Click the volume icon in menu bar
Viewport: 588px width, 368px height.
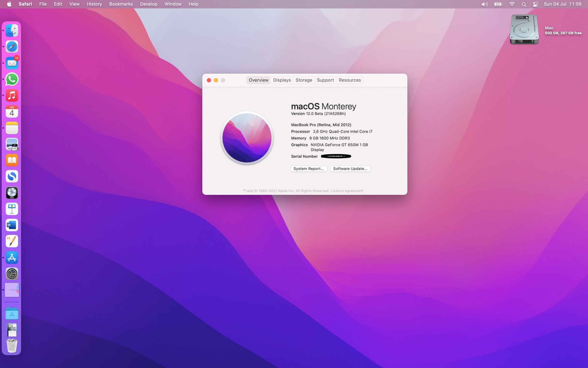pos(485,4)
